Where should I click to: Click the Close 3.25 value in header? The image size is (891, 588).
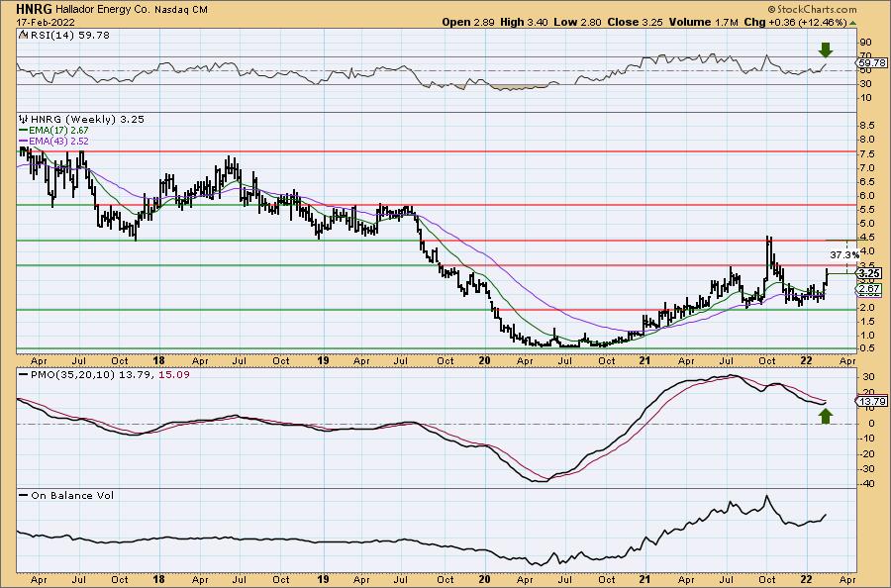pyautogui.click(x=635, y=22)
